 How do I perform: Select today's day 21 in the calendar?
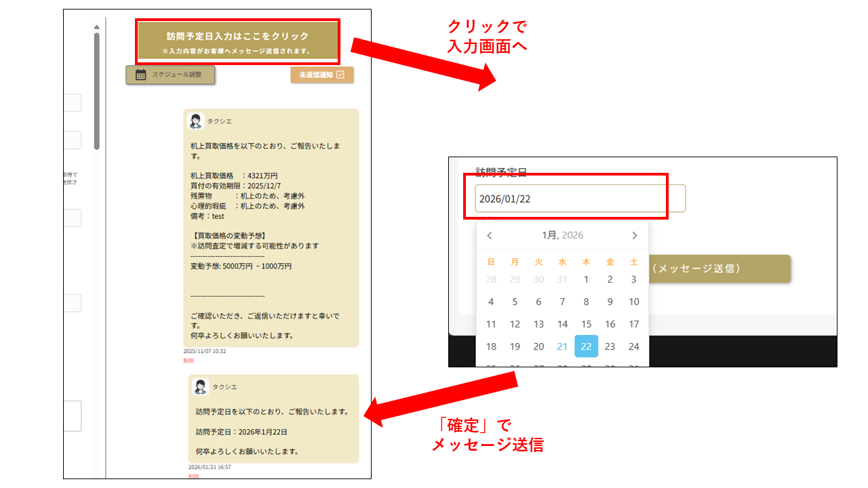(562, 346)
